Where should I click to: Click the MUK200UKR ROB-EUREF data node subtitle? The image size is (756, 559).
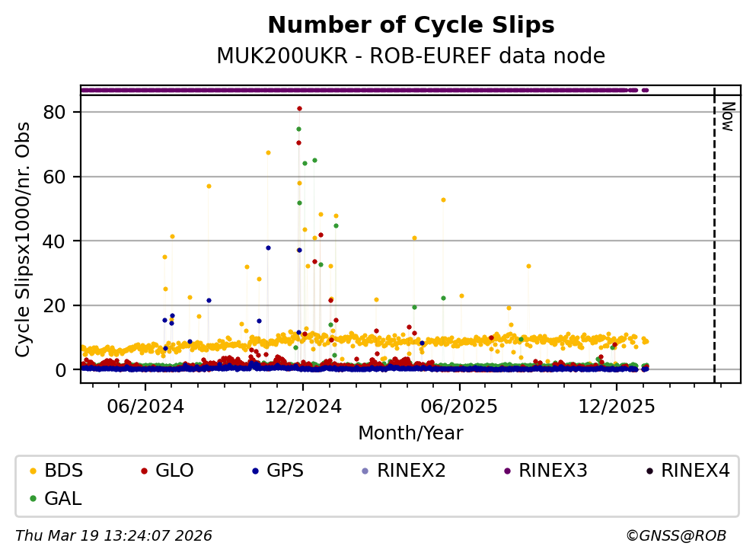point(411,56)
